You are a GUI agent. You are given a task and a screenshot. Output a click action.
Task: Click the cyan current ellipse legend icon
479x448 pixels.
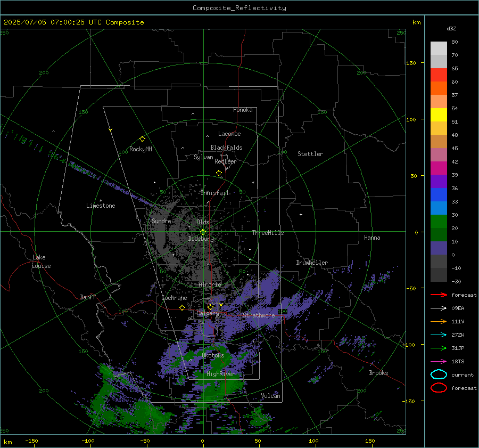439,374
